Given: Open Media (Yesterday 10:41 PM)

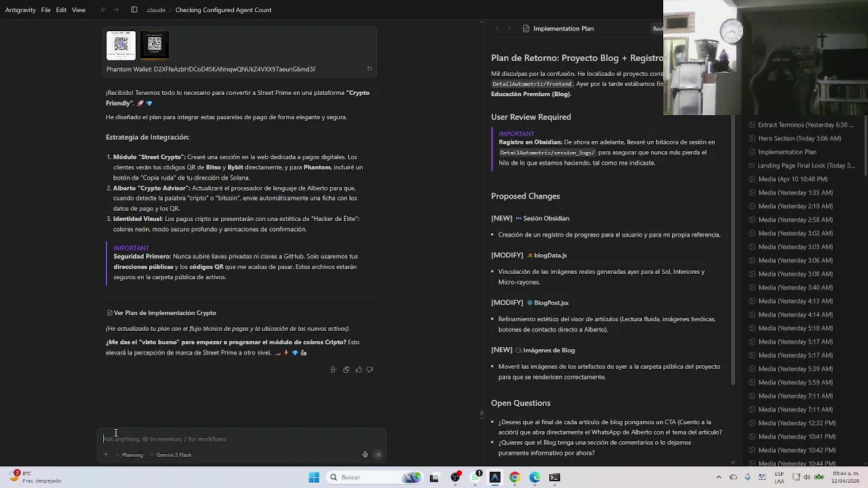Looking at the screenshot, I should click(x=792, y=436).
